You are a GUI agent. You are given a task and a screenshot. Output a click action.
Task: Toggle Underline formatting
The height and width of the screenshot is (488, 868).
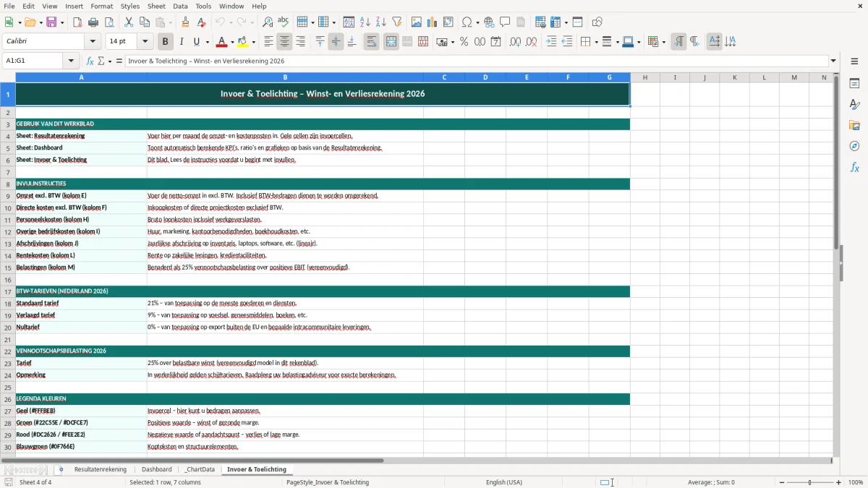pyautogui.click(x=196, y=42)
